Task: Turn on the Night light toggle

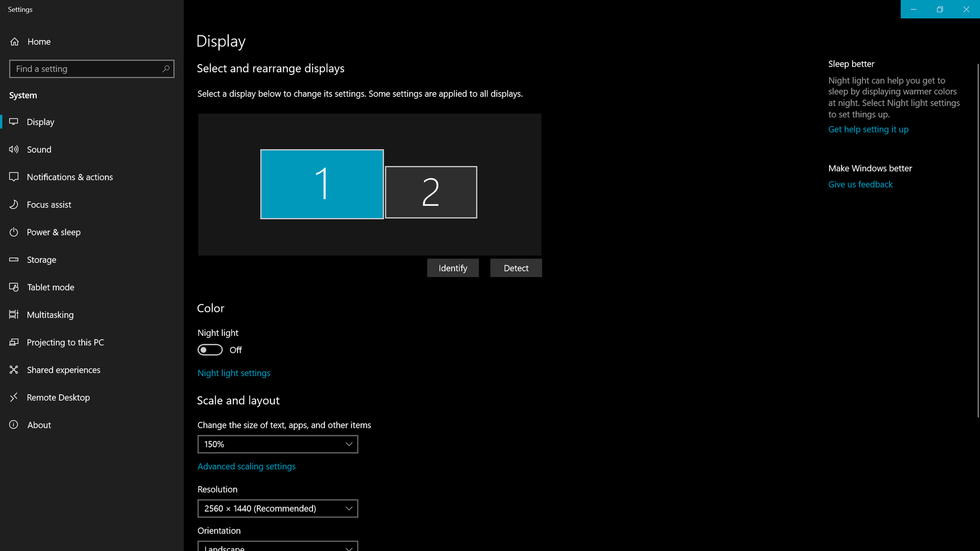Action: [210, 350]
